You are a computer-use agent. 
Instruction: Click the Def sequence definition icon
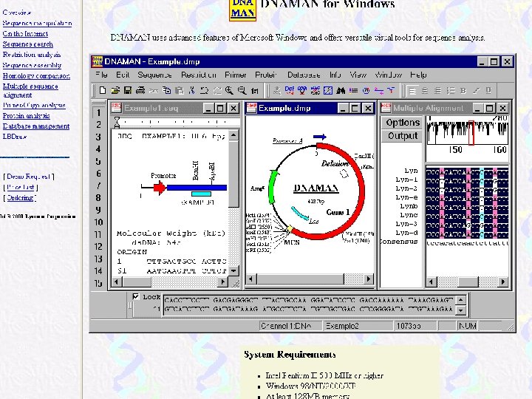pyautogui.click(x=290, y=90)
